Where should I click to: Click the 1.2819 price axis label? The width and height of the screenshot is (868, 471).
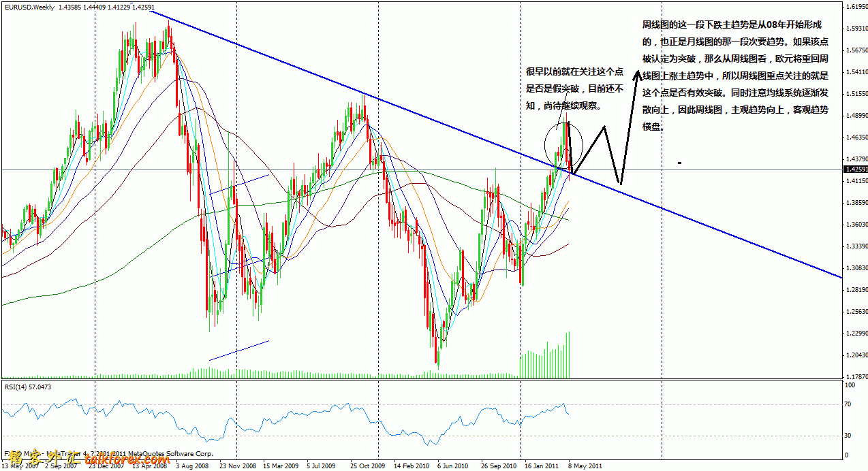[x=856, y=290]
